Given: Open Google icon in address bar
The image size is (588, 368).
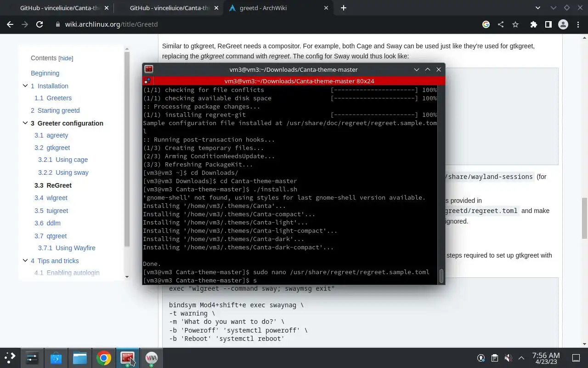Looking at the screenshot, I should point(486,24).
